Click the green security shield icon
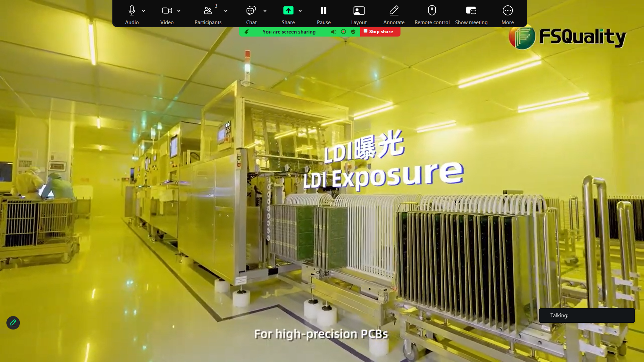The image size is (644, 362). (x=353, y=32)
